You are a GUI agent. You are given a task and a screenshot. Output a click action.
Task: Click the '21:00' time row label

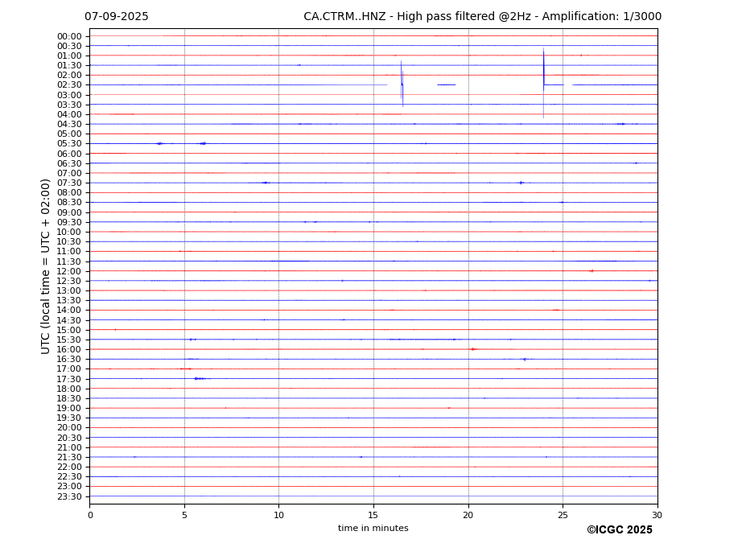point(69,447)
